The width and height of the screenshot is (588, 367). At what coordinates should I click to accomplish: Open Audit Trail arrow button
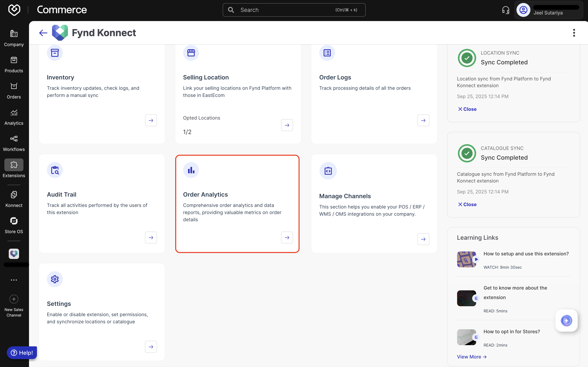pos(151,237)
